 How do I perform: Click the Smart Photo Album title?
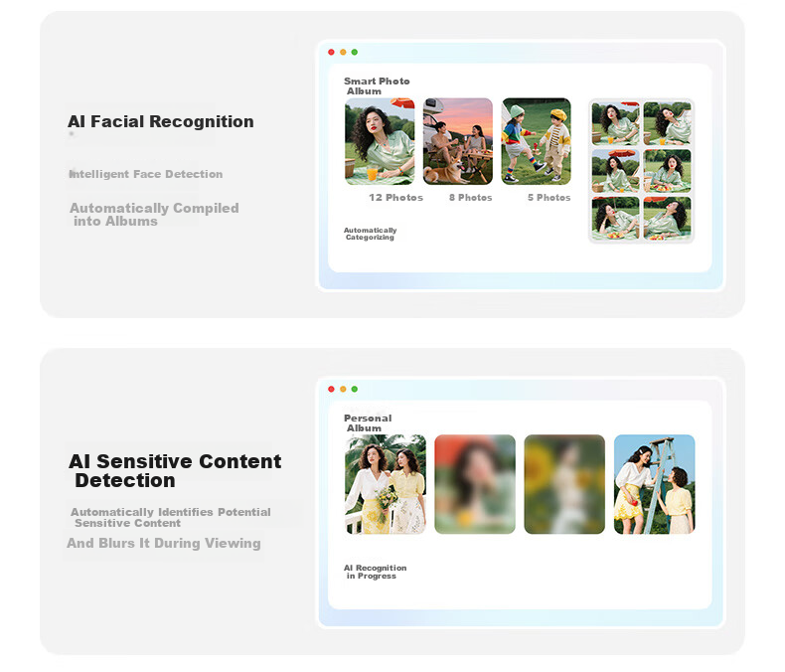pyautogui.click(x=377, y=86)
